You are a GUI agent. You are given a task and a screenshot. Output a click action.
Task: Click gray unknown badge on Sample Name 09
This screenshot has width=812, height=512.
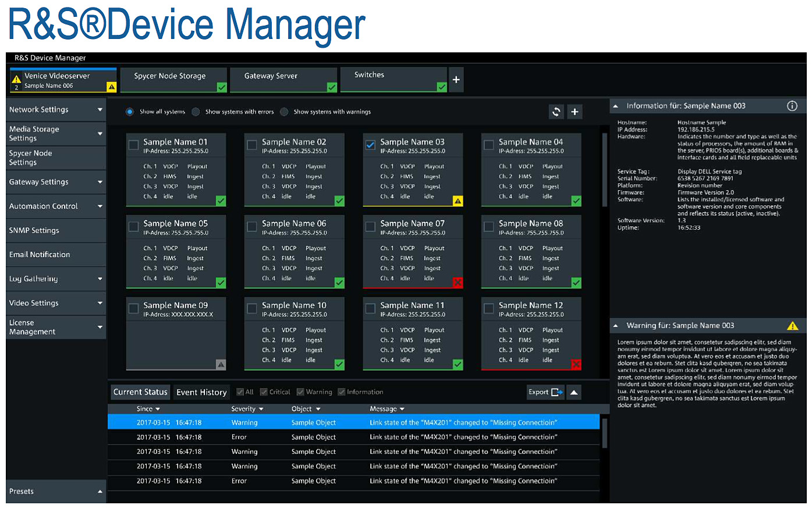click(221, 365)
